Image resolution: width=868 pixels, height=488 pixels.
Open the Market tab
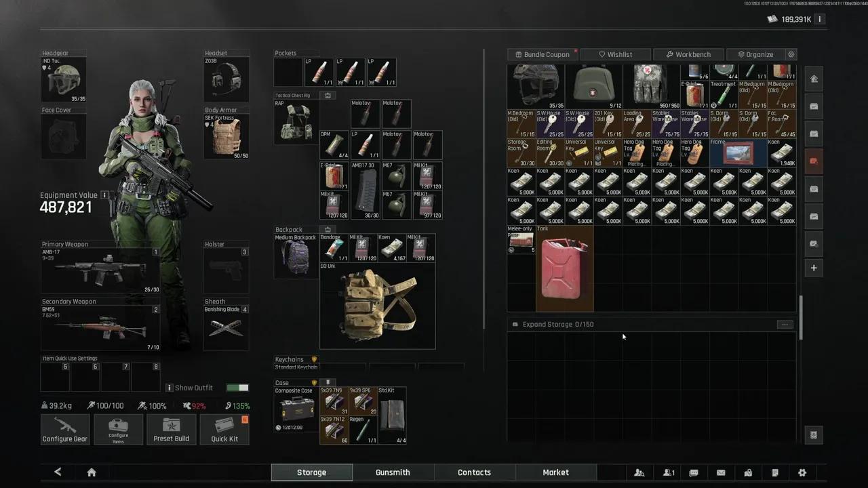point(555,472)
